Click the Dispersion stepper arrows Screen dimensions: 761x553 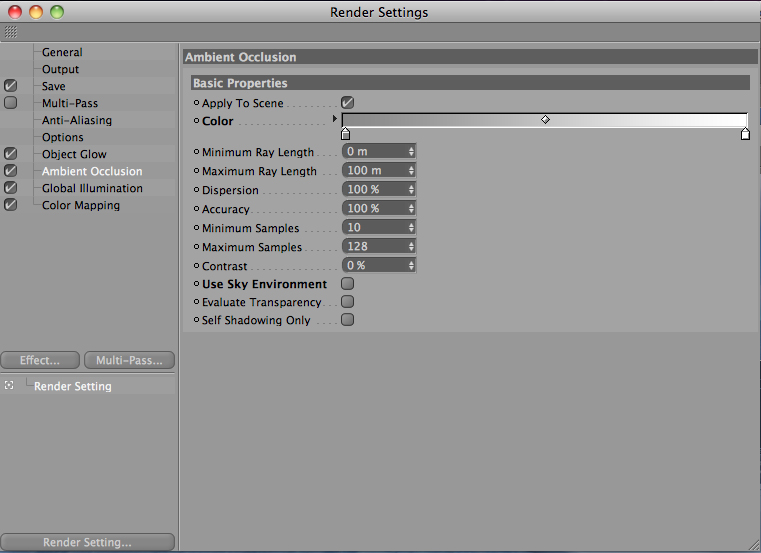(x=411, y=189)
